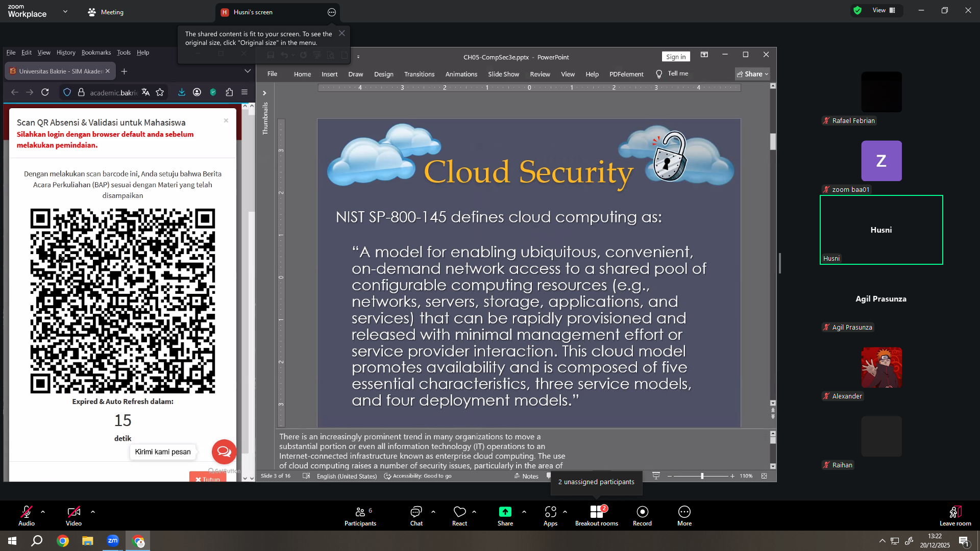
Task: Open PowerPoint Slide Show tab
Action: tap(503, 74)
